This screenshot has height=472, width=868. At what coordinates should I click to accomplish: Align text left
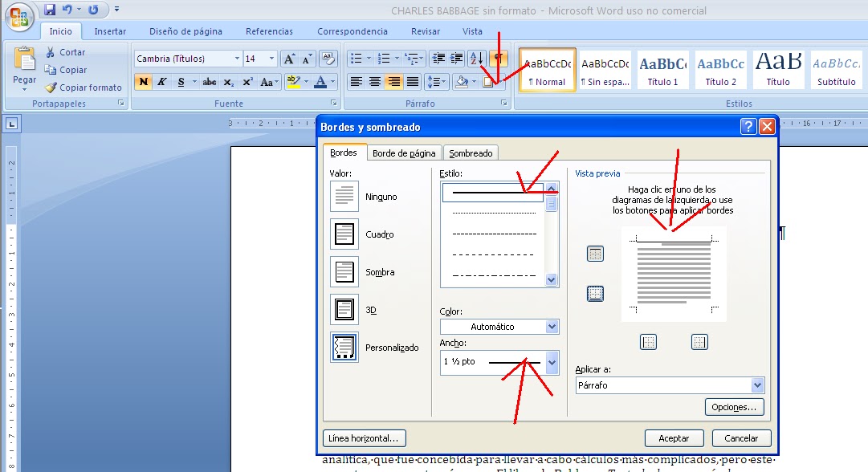tap(357, 82)
